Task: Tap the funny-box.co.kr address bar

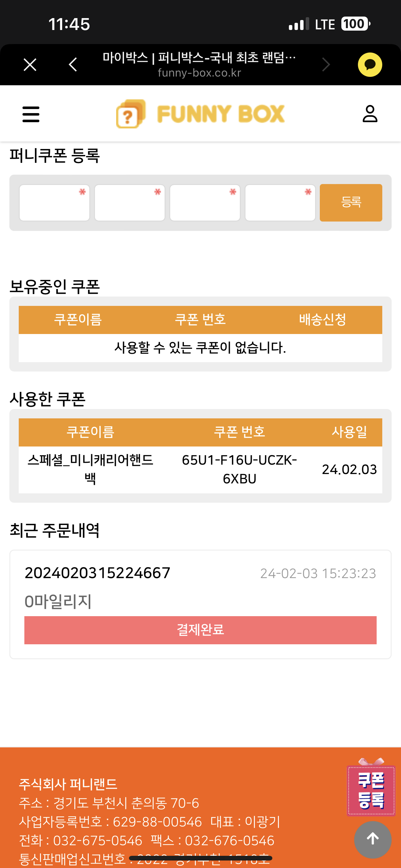Action: (199, 73)
